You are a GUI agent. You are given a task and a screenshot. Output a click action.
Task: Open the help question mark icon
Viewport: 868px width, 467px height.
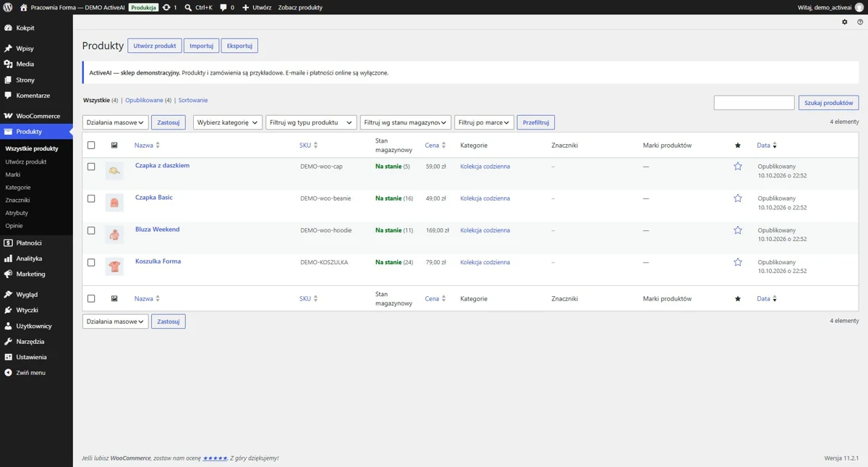(x=860, y=22)
